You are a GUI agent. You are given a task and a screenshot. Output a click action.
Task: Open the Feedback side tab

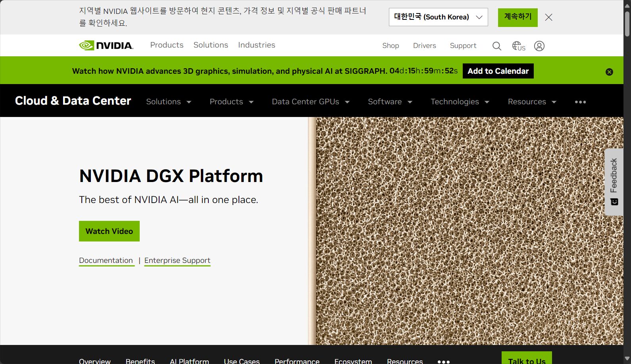click(614, 182)
